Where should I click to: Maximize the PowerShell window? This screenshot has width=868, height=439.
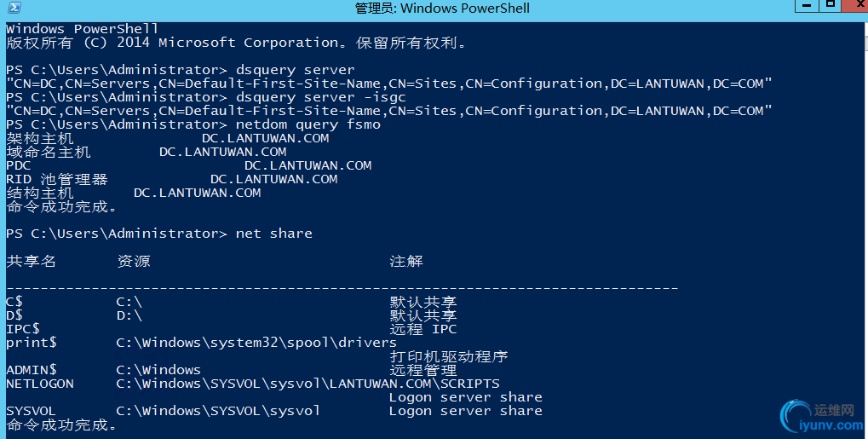pyautogui.click(x=830, y=6)
